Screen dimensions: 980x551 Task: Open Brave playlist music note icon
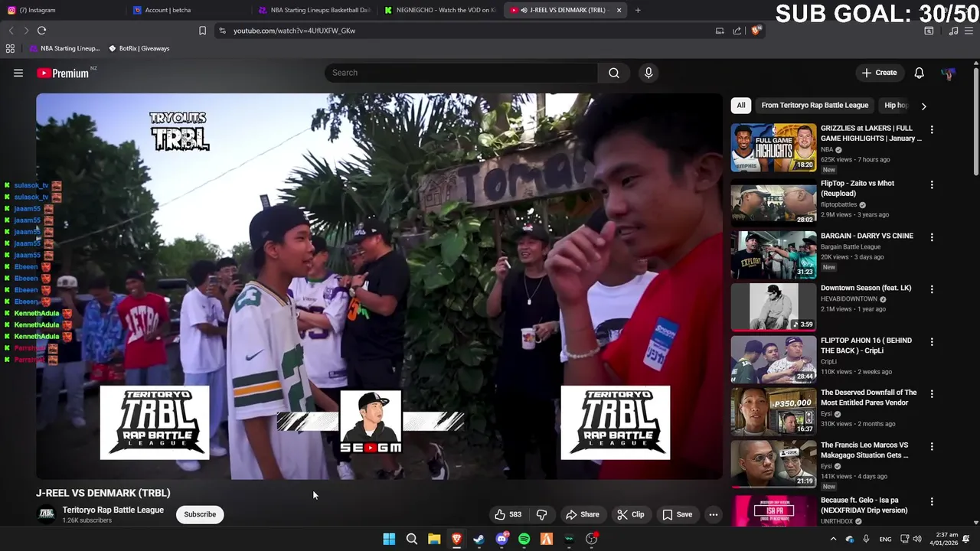coord(953,31)
